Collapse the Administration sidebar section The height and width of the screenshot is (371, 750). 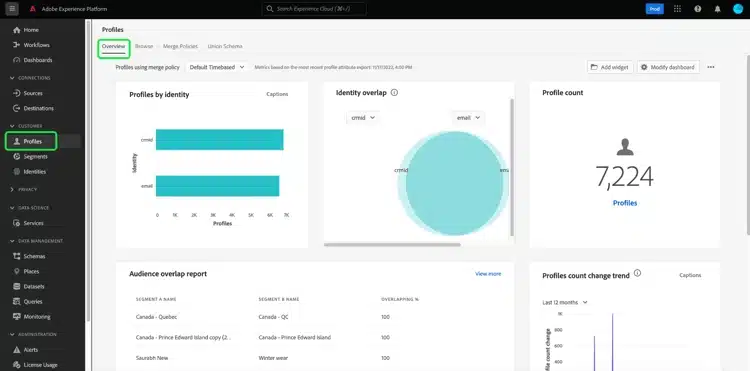(x=33, y=335)
